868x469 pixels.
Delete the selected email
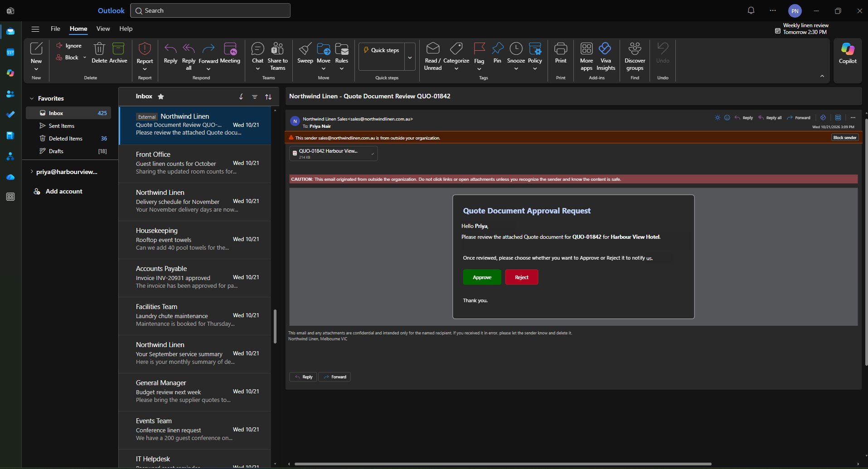click(99, 53)
